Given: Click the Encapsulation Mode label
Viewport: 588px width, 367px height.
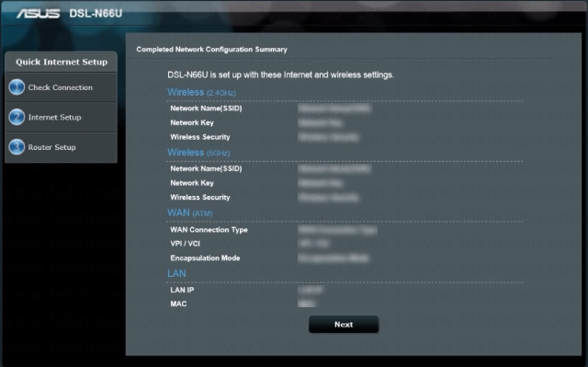Looking at the screenshot, I should 205,258.
